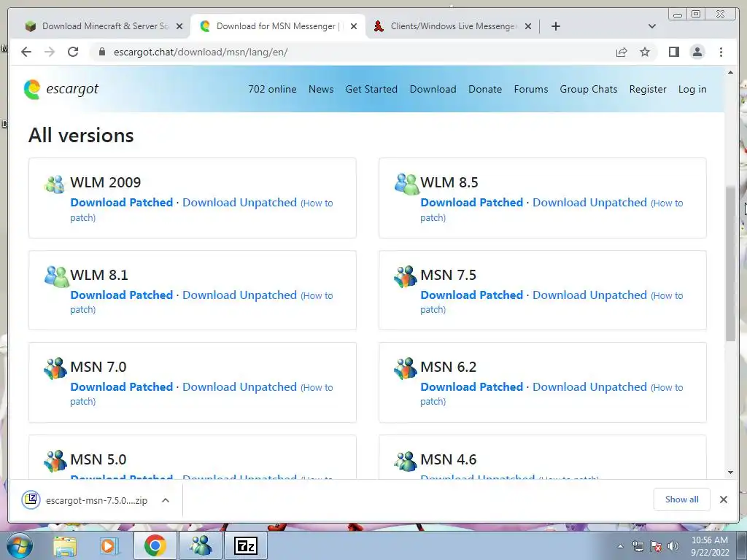Image resolution: width=747 pixels, height=560 pixels.
Task: Expand the download item options chevron
Action: click(x=166, y=500)
